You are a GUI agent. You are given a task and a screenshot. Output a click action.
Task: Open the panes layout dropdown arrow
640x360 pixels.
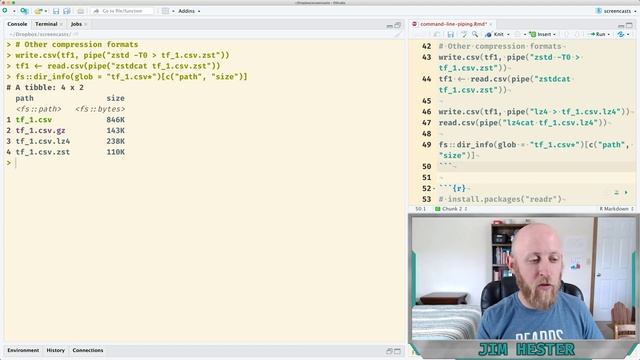tap(173, 11)
